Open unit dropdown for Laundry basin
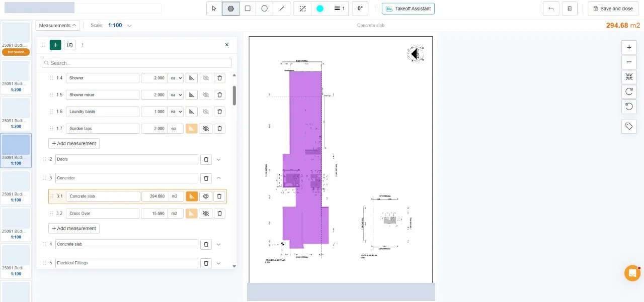644x302 pixels. pos(176,112)
